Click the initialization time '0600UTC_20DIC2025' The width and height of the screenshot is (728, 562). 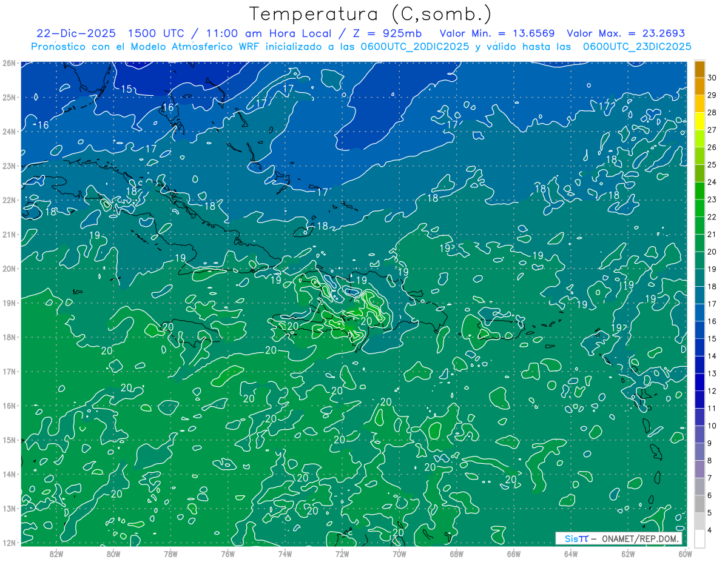(414, 47)
